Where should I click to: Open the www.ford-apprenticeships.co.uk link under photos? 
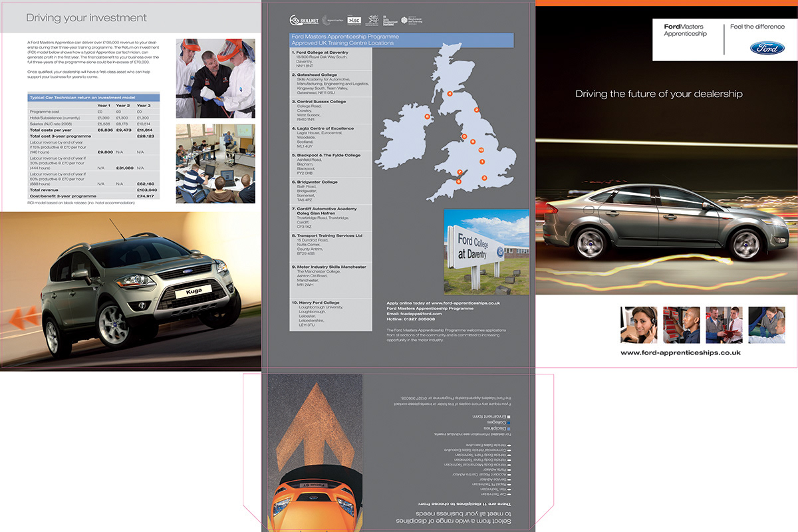point(680,352)
